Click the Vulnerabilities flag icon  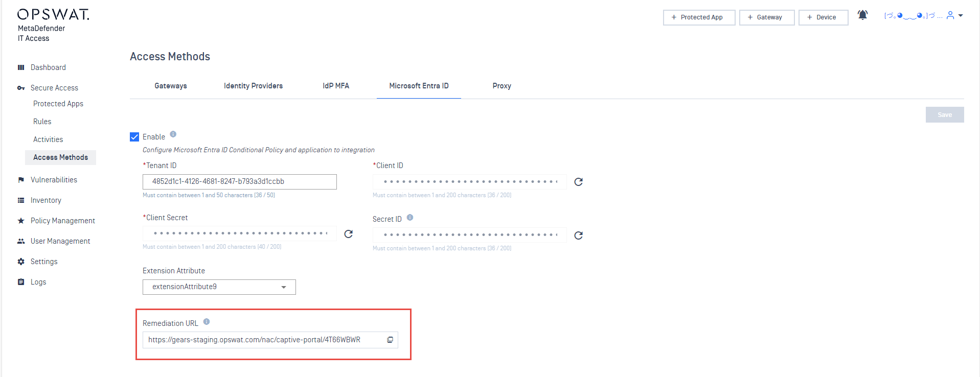(21, 180)
